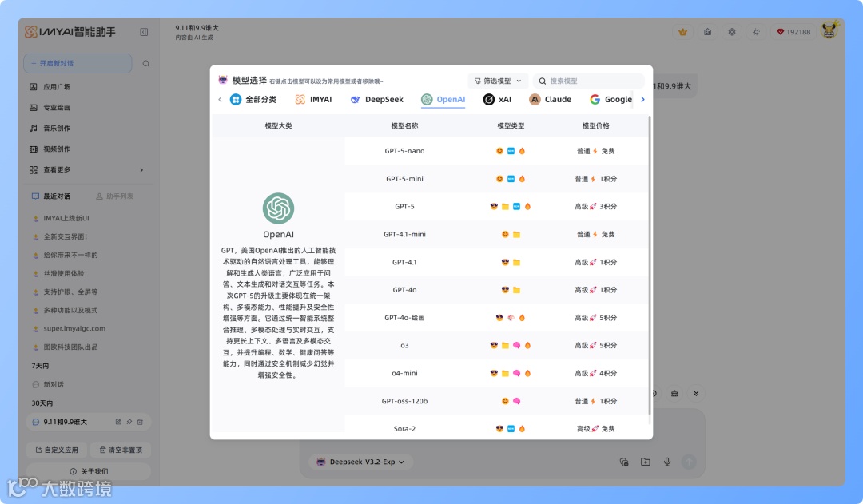
Task: Select the 全部分类 category tab
Action: coord(254,100)
